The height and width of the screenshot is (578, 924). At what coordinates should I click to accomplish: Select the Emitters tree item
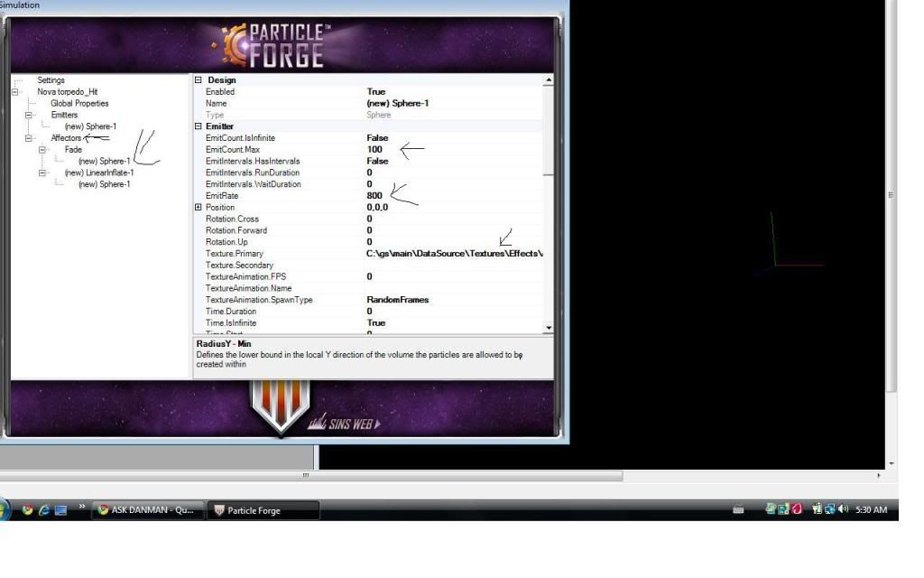click(64, 115)
